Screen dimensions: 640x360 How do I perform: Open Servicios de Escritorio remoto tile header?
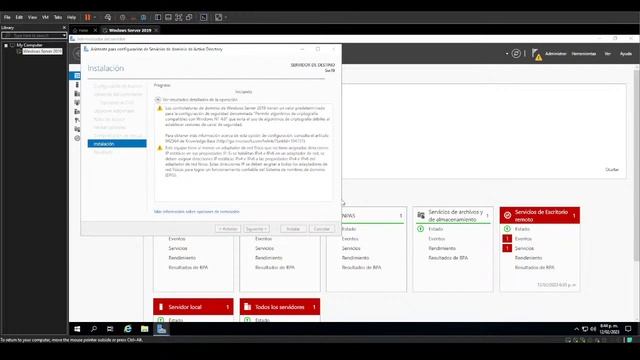[x=540, y=216]
